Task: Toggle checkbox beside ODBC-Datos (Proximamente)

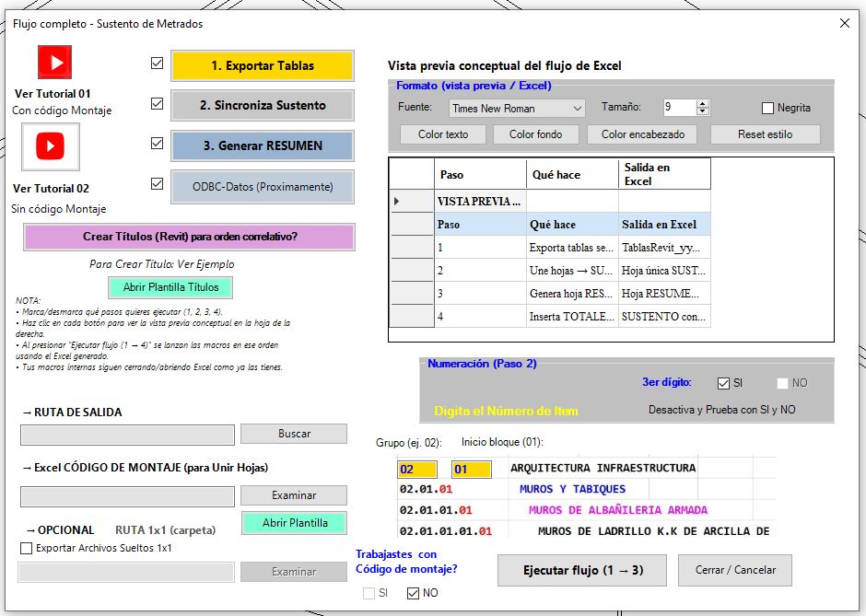Action: coord(157,184)
